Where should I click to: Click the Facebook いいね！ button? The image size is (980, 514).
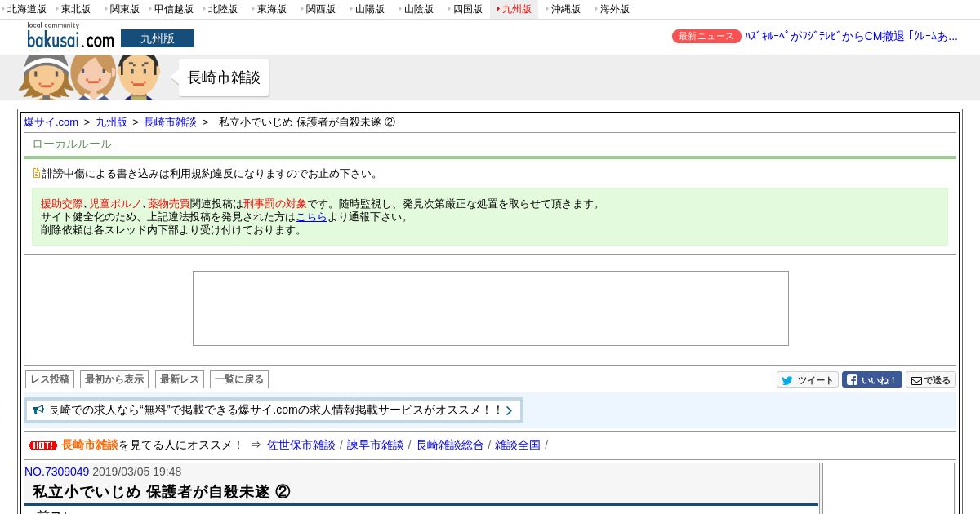[872, 379]
